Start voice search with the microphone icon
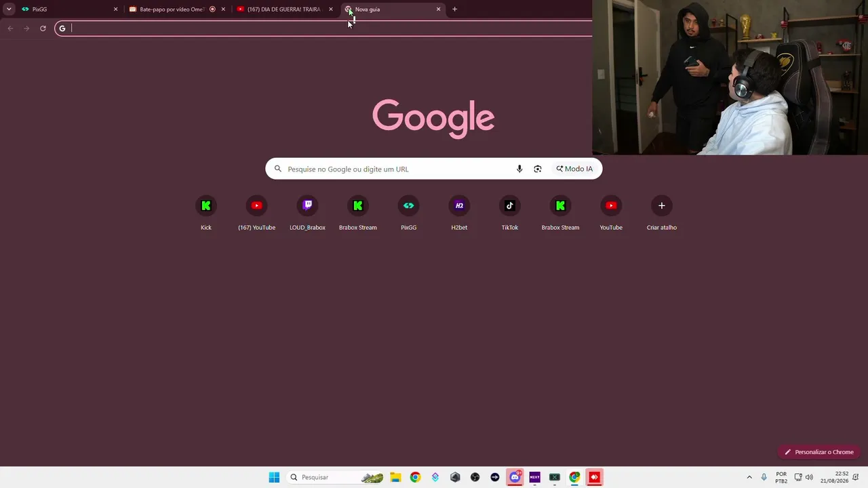868x488 pixels. (x=519, y=169)
